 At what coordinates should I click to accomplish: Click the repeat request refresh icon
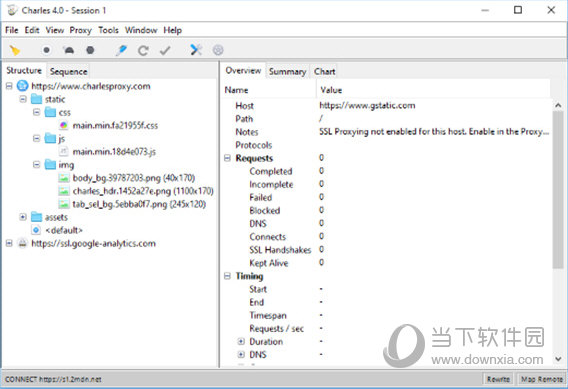[x=143, y=50]
